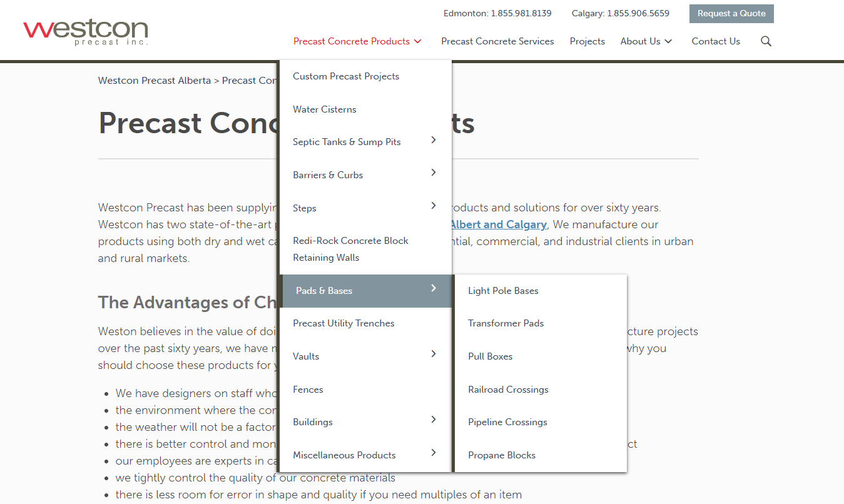This screenshot has height=504, width=844.
Task: Open Vaults menu entry
Action: 306,356
